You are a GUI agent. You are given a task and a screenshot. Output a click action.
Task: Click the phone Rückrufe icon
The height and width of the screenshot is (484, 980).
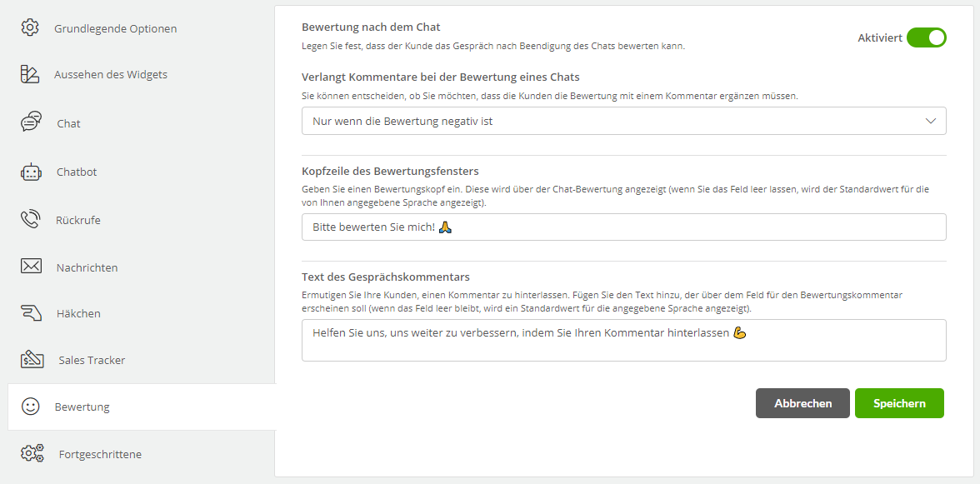tap(31, 219)
